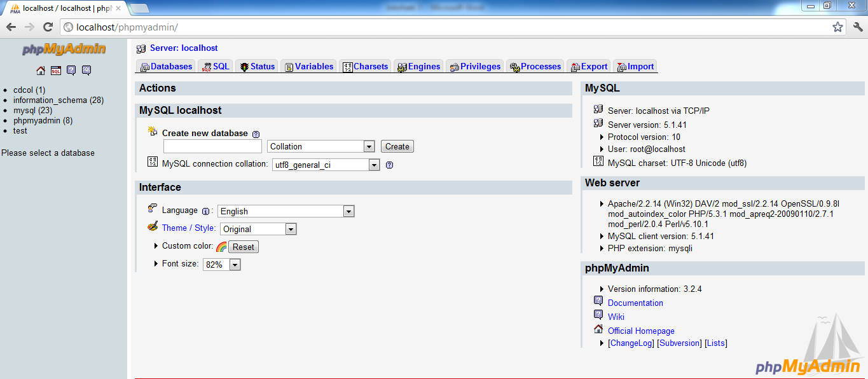Click the info icon next to Language
The image size is (868, 379).
coord(205,211)
